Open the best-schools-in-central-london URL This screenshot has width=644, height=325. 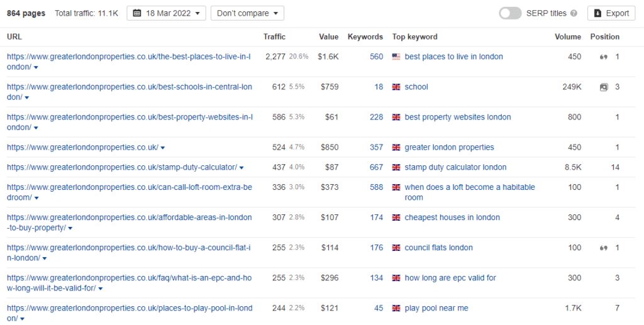point(130,92)
